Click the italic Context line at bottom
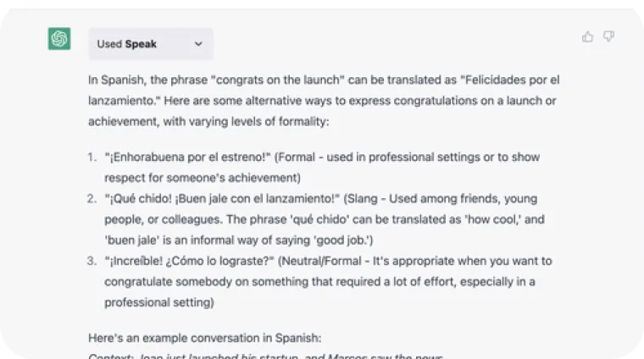644x359 pixels. 266,356
